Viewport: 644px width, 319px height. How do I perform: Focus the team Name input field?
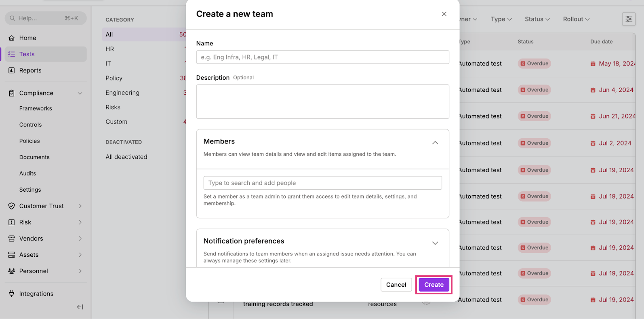322,57
